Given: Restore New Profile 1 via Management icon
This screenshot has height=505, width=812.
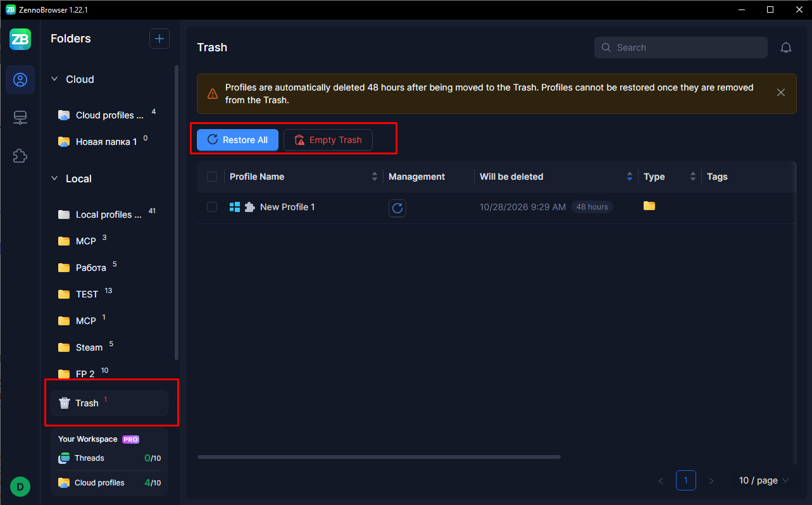Looking at the screenshot, I should [x=397, y=208].
